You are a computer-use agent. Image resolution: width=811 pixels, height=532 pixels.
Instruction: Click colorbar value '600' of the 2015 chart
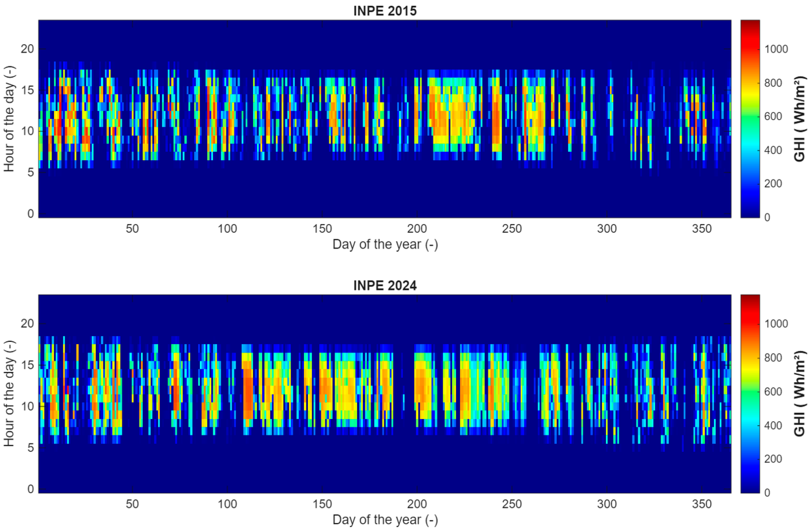[773, 117]
